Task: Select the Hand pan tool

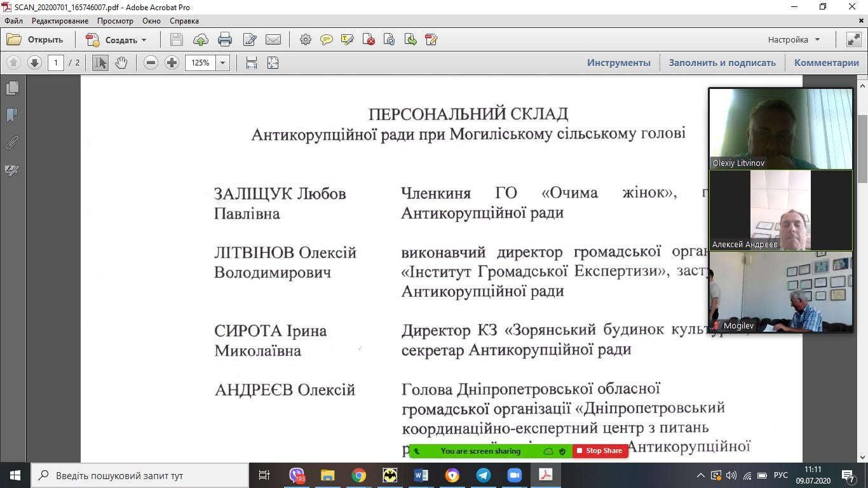Action: point(121,63)
